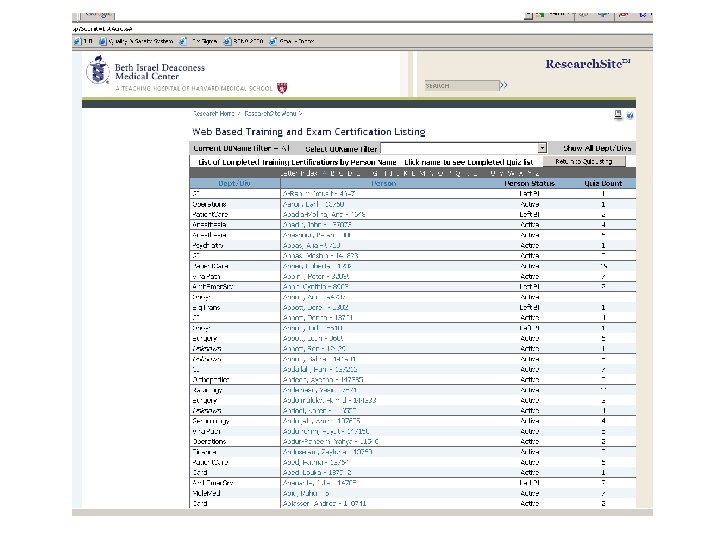Screen dimensions: 720x540
Task: Sort by the Dept/Div column header
Action: pos(235,183)
